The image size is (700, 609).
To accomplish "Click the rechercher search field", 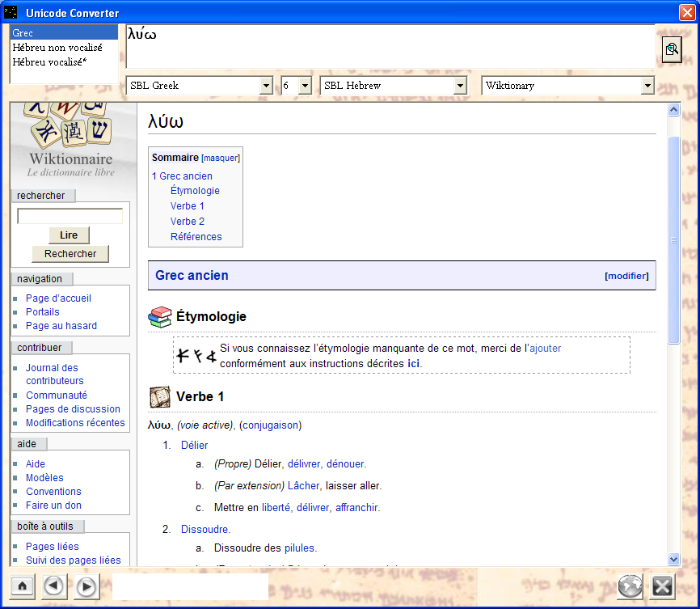I will [x=70, y=216].
